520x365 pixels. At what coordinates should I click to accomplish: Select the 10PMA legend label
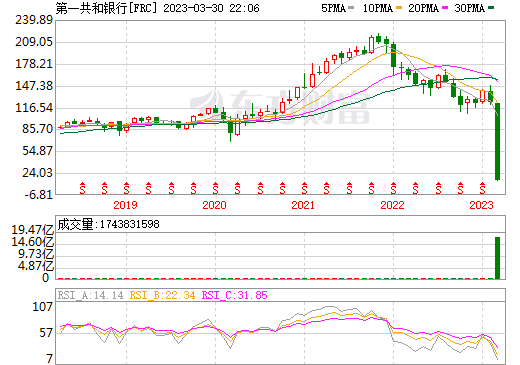click(x=378, y=8)
